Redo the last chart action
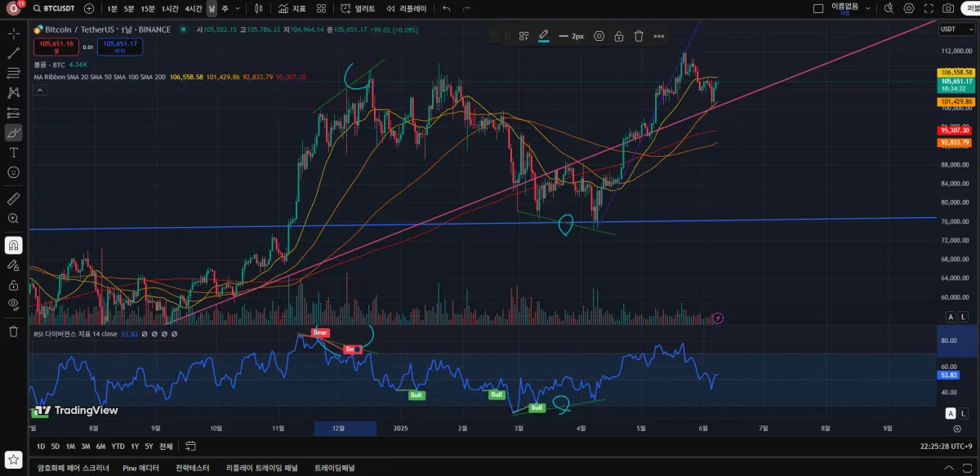The width and height of the screenshot is (980, 476). point(465,8)
